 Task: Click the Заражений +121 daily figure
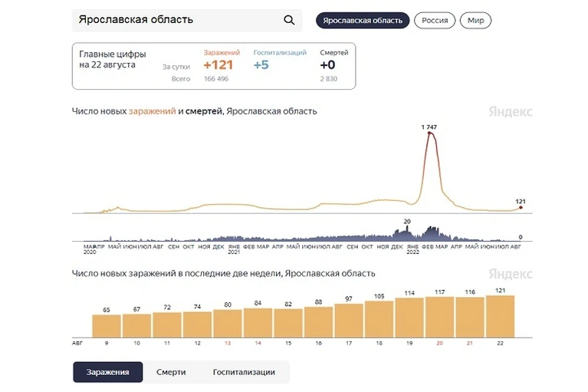(218, 65)
